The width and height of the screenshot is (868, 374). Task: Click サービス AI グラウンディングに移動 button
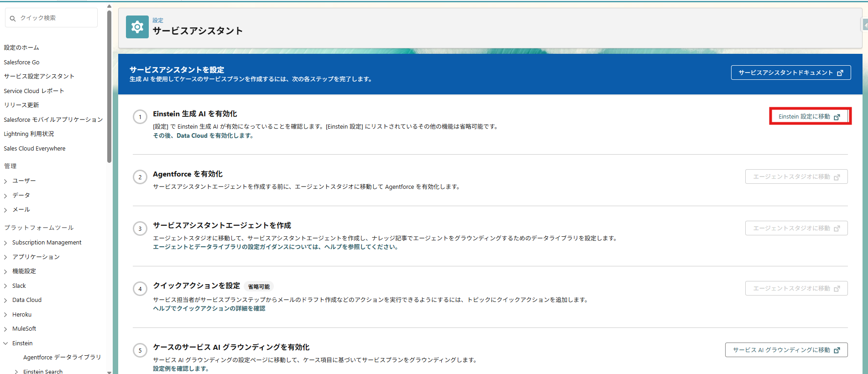tap(786, 350)
